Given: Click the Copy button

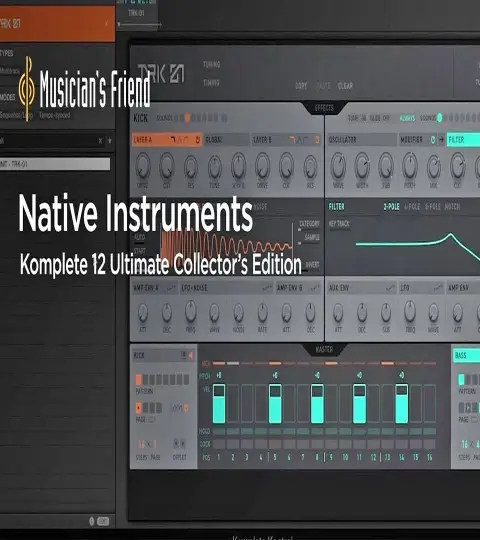Looking at the screenshot, I should point(301,86).
